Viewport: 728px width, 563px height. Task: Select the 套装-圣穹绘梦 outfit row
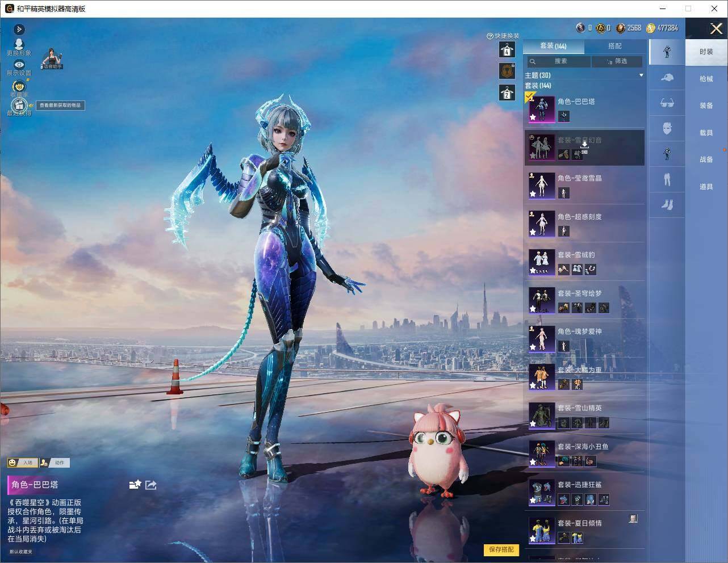tap(585, 300)
